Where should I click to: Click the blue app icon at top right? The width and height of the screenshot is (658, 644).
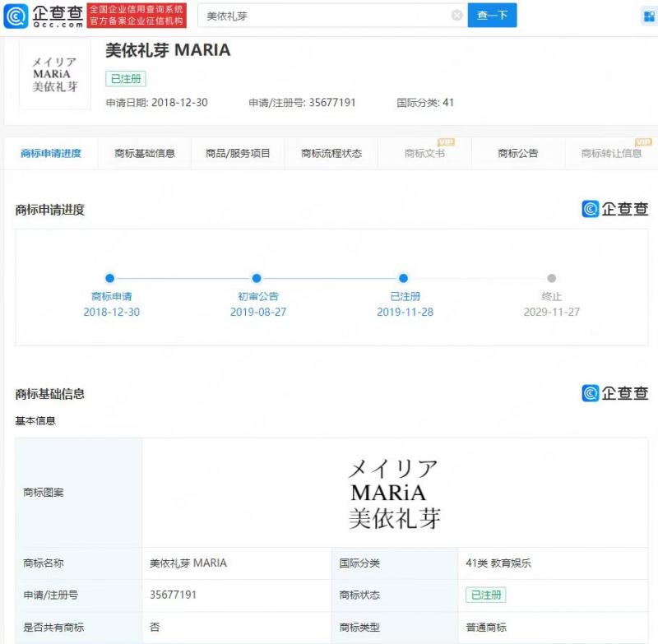coord(647,16)
